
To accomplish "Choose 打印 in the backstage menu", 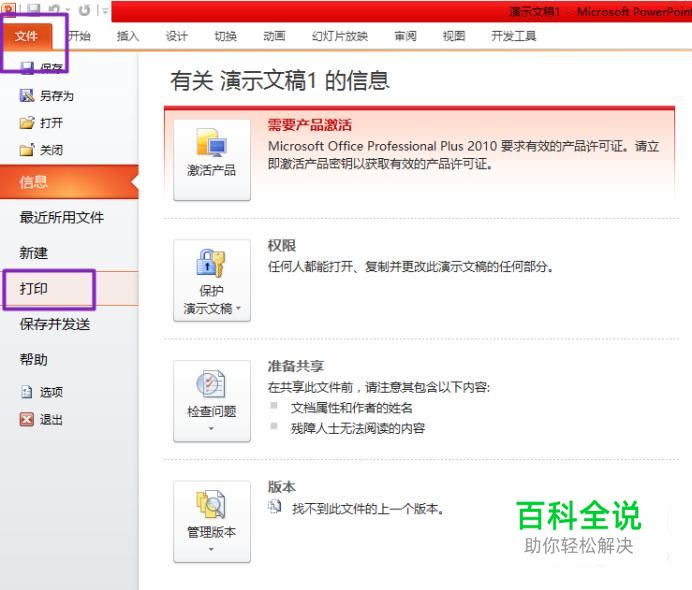I will point(69,288).
